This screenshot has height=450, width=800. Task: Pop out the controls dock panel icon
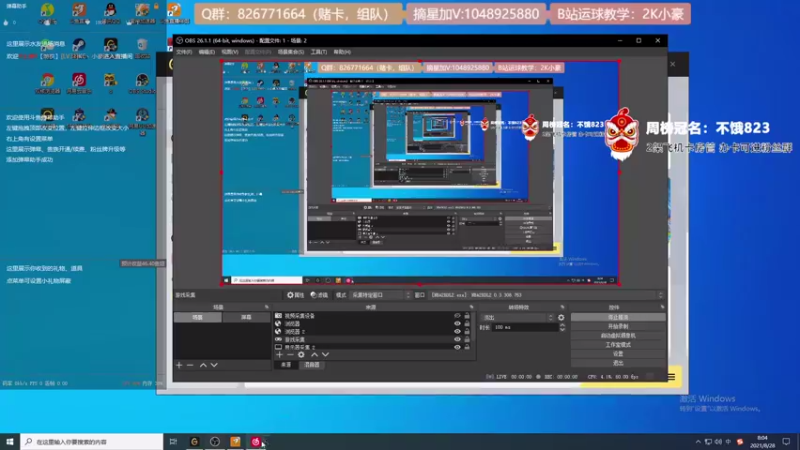click(x=662, y=307)
